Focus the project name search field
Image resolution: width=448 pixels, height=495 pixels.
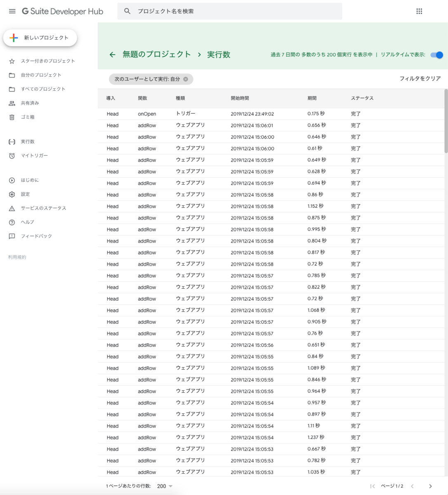pyautogui.click(x=230, y=11)
